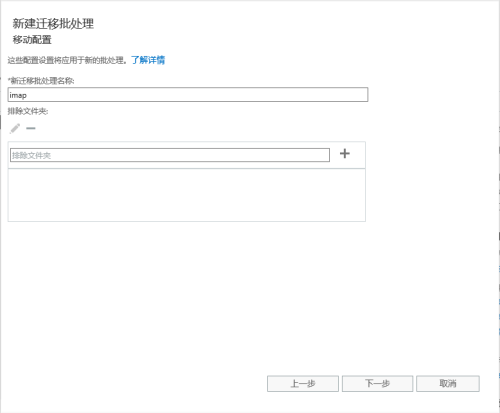This screenshot has width=500, height=413.
Task: Click the minus remove icon
Action: pos(31,128)
